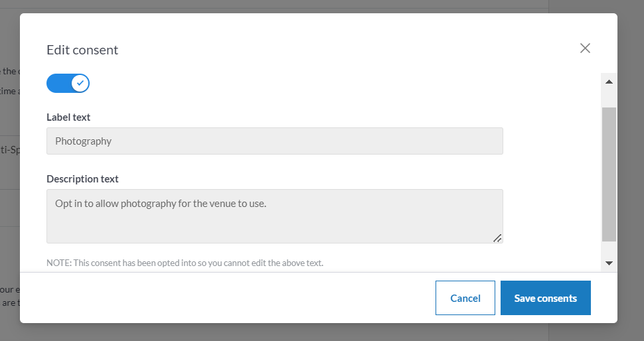The height and width of the screenshot is (341, 644).
Task: Click the dialog's vertical scrollbar thumb
Action: tap(609, 172)
